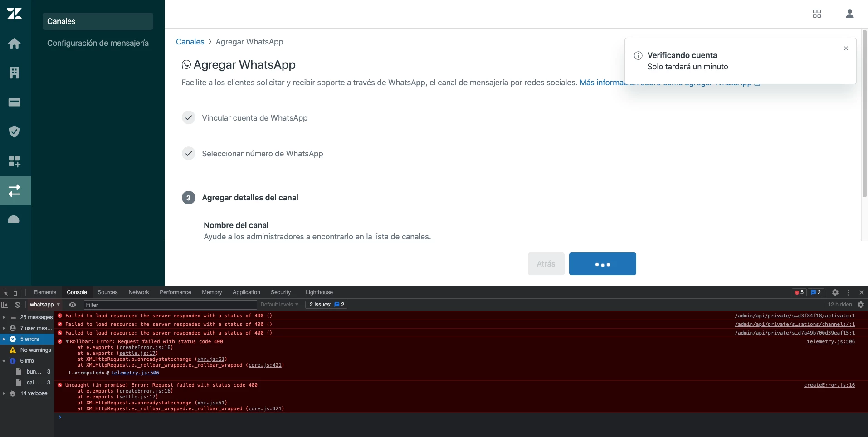Switch to the Security tab

(281, 292)
